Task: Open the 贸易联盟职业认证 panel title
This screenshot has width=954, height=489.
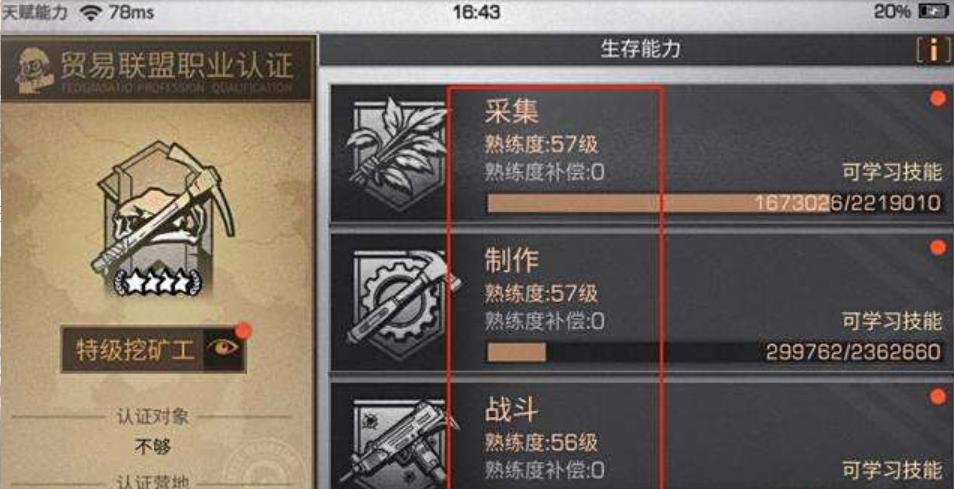Action: [176, 65]
